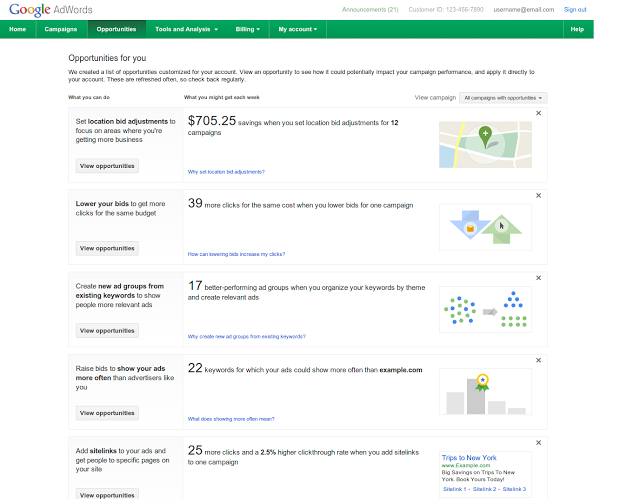
Task: View opportunities for showing ads more often
Action: pyautogui.click(x=107, y=413)
